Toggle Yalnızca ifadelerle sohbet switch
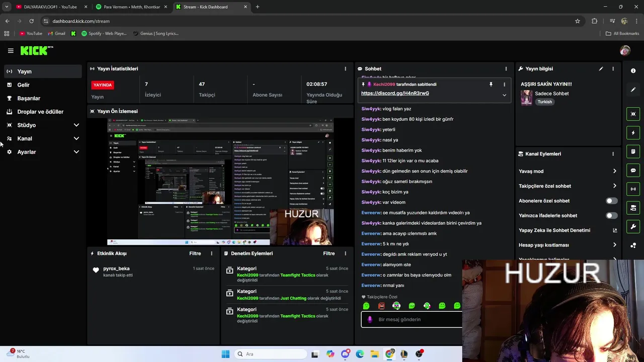Image resolution: width=644 pixels, height=362 pixels. (611, 216)
